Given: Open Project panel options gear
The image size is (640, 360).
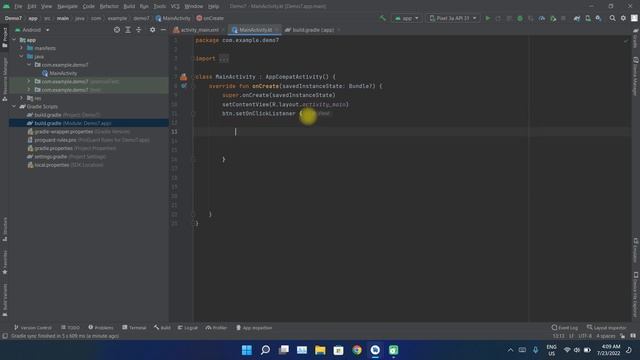Looking at the screenshot, I should coord(152,30).
